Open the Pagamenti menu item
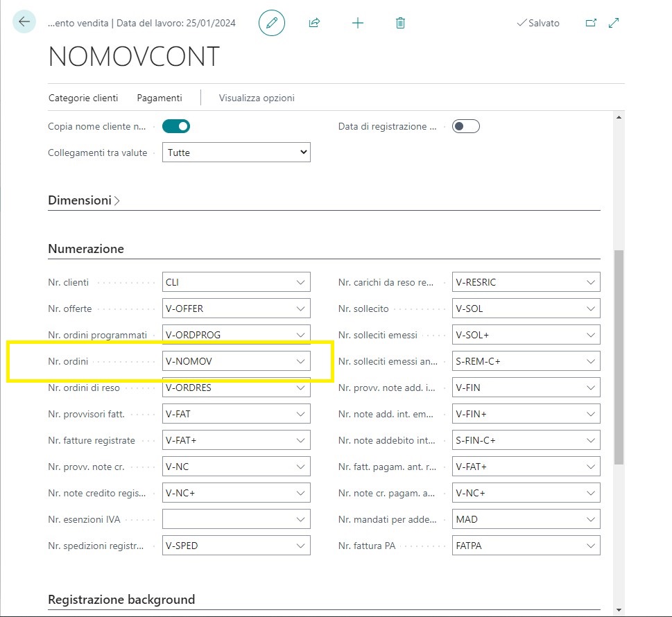This screenshot has height=617, width=672. [x=160, y=98]
